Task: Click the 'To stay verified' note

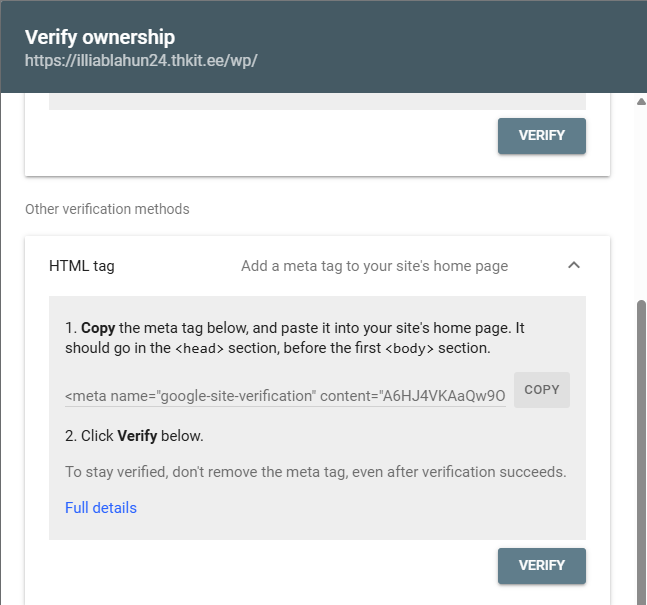Action: (x=315, y=472)
